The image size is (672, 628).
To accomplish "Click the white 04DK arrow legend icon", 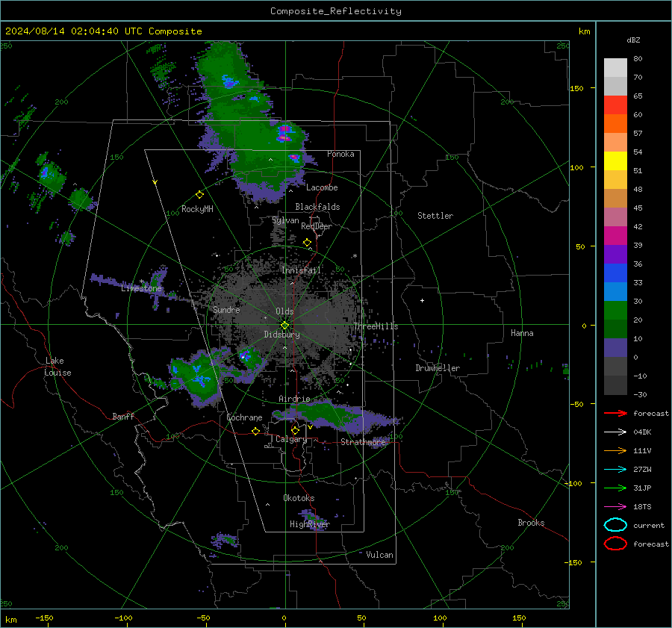I will (x=615, y=432).
